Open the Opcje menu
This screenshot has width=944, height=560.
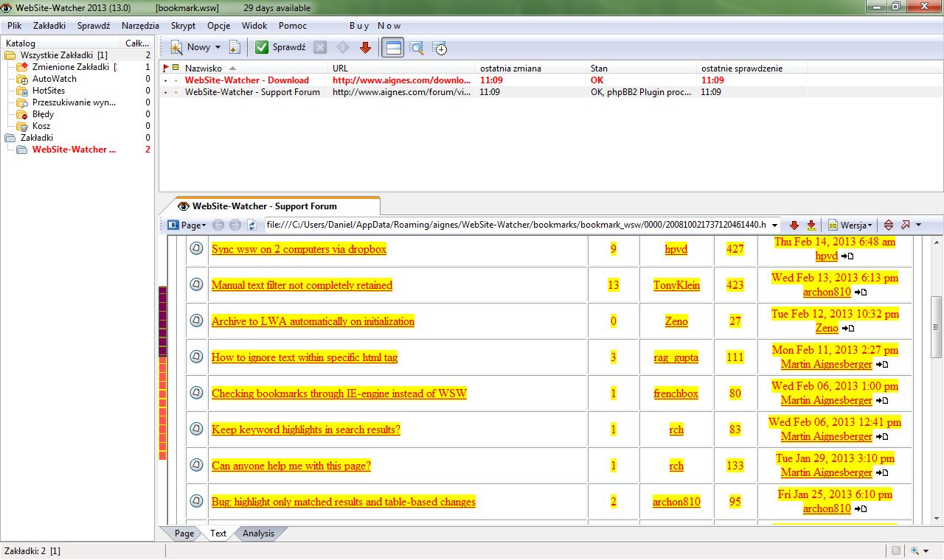click(x=219, y=26)
